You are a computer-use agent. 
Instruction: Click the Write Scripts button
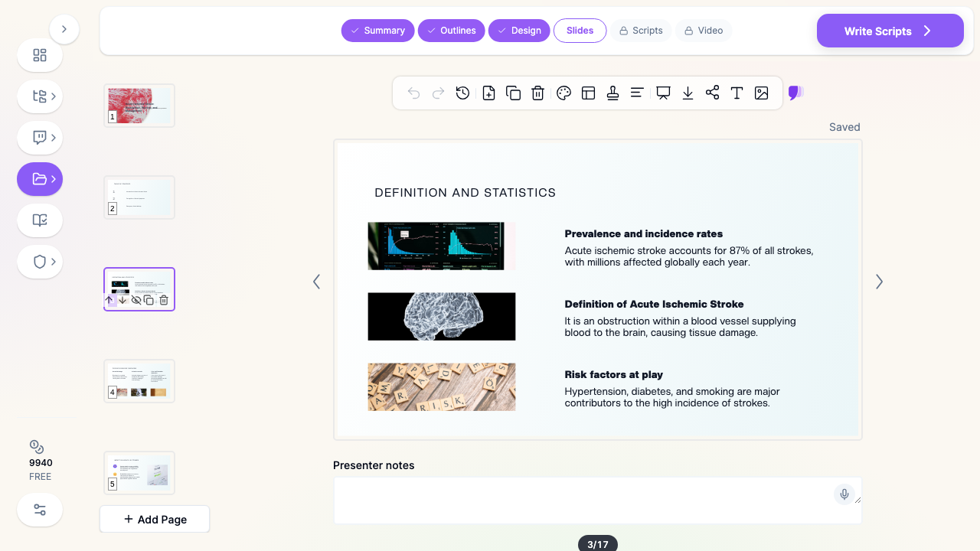[x=890, y=31]
